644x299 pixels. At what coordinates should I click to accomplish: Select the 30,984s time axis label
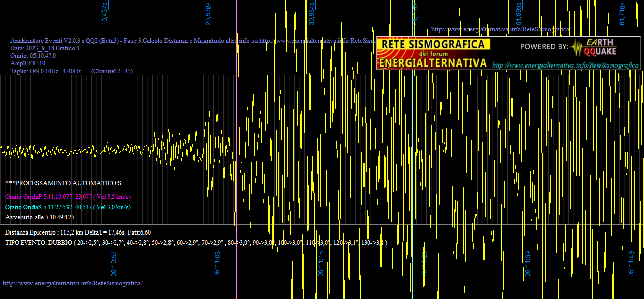312,13
